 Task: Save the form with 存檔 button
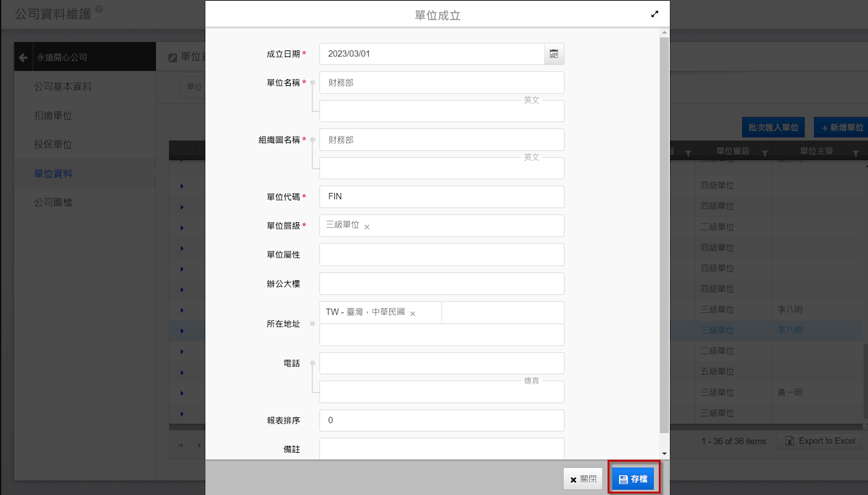[x=633, y=479]
